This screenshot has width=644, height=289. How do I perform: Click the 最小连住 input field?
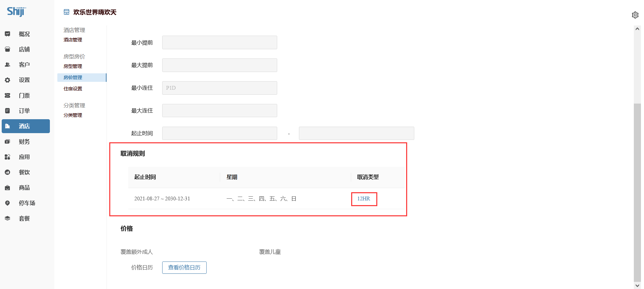click(220, 88)
